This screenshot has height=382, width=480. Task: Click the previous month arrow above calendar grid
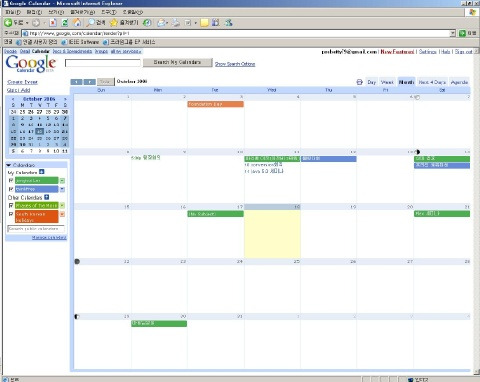[76, 82]
